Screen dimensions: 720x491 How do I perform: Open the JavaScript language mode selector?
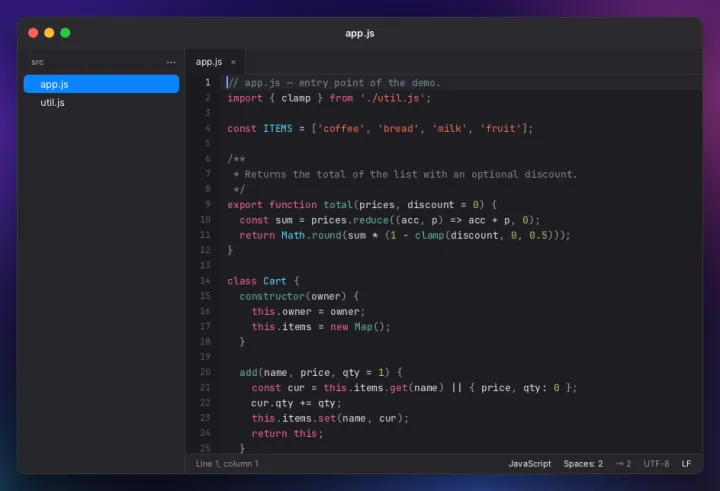[529, 463]
